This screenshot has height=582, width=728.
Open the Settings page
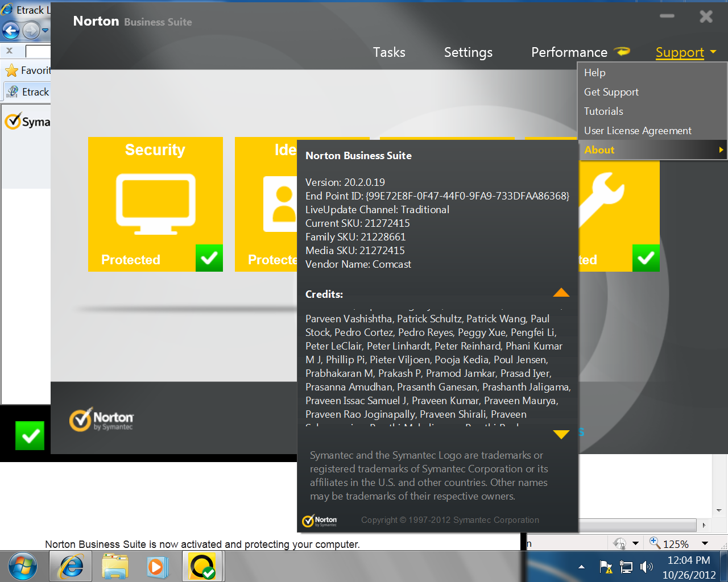(468, 52)
